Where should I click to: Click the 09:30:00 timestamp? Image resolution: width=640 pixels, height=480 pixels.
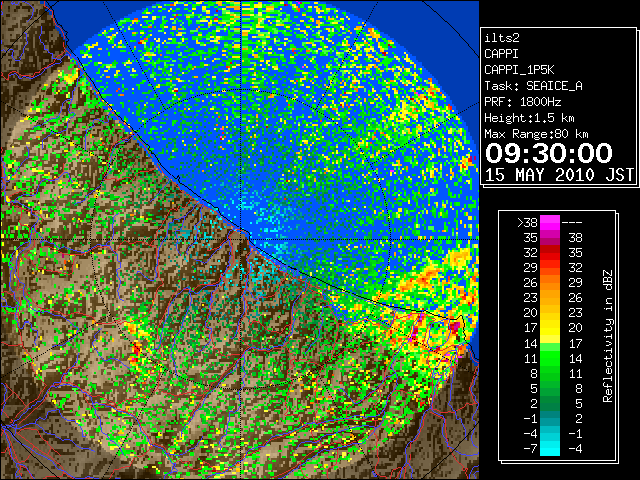click(x=549, y=153)
